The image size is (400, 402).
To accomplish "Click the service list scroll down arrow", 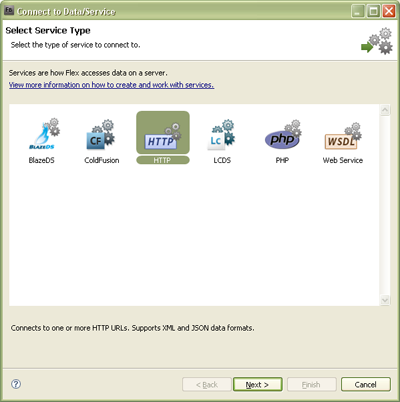I will (385, 300).
